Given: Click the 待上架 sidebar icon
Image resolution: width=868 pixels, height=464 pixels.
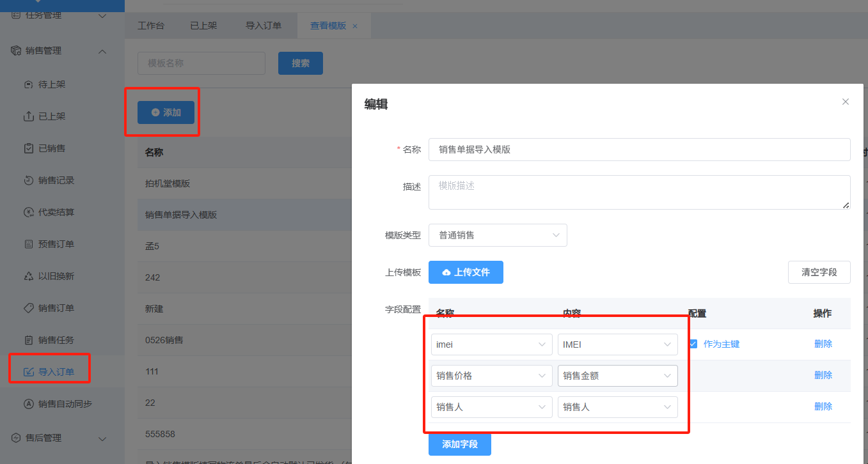Looking at the screenshot, I should tap(28, 84).
